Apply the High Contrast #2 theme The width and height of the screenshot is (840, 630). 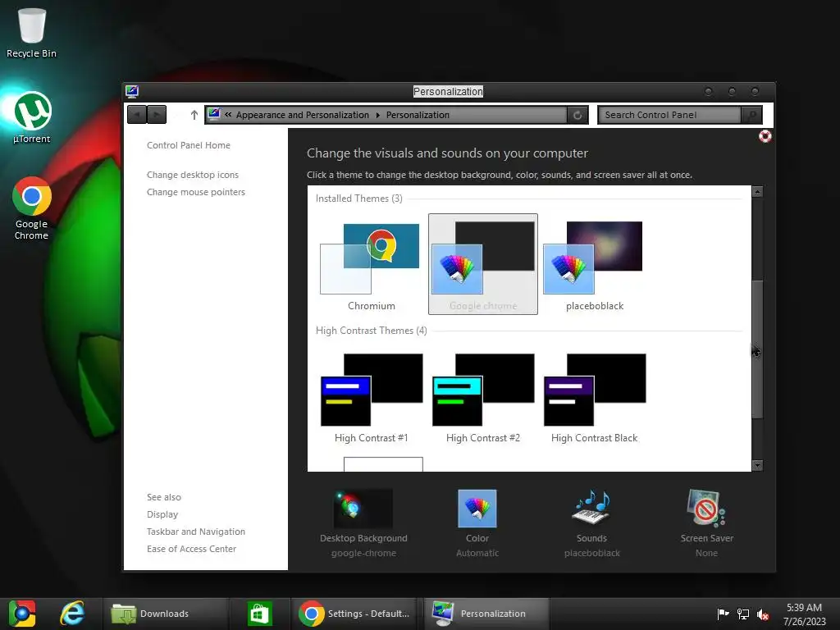[482, 398]
